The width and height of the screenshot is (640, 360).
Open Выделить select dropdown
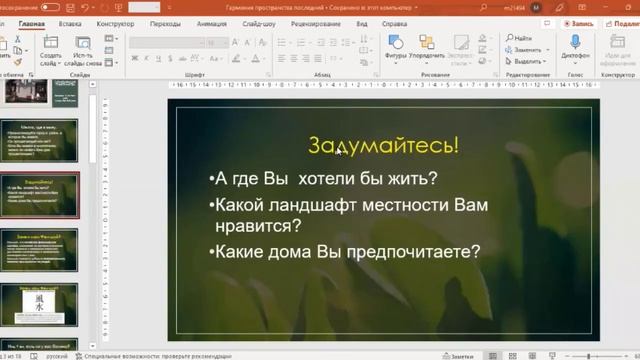(526, 61)
